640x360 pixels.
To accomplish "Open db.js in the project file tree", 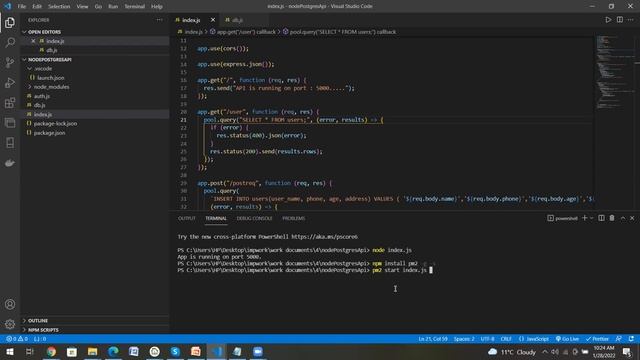I will coord(40,105).
